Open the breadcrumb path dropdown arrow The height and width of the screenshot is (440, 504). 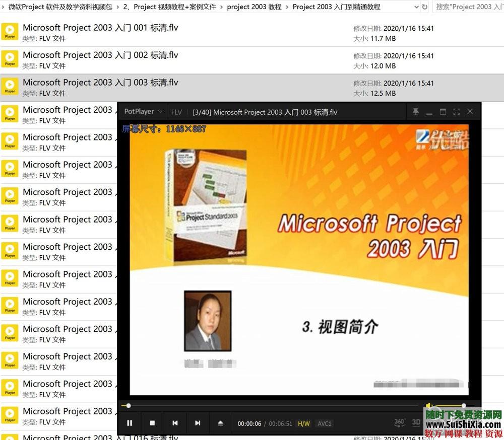click(x=417, y=7)
